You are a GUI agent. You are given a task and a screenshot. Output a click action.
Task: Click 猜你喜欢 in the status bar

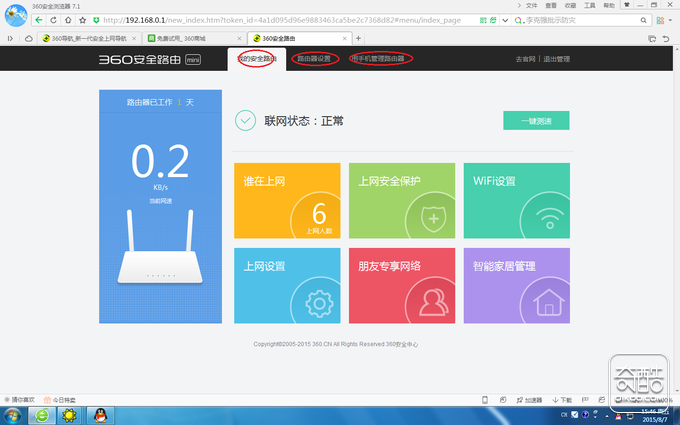[x=20, y=400]
